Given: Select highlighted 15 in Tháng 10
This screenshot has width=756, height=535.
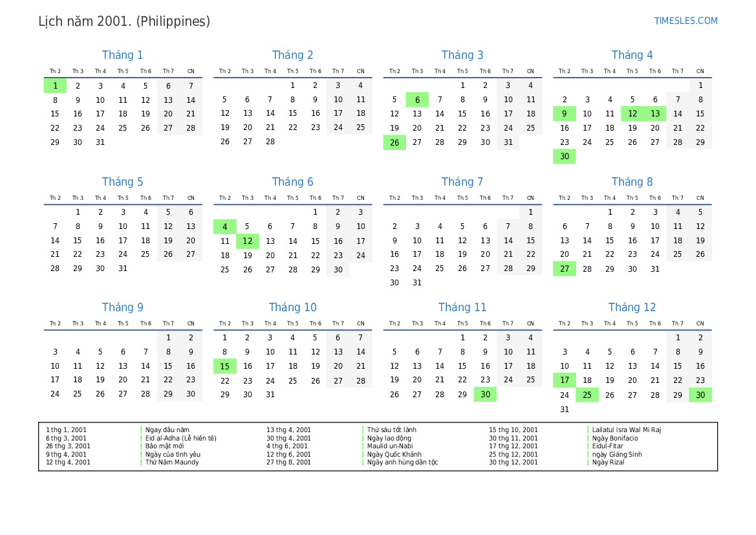Looking at the screenshot, I should (224, 367).
